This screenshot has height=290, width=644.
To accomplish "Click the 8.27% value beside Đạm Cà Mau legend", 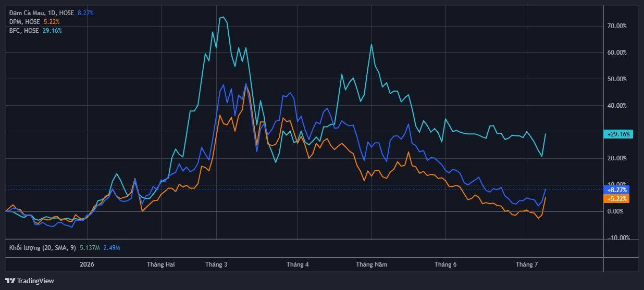I will 85,12.
